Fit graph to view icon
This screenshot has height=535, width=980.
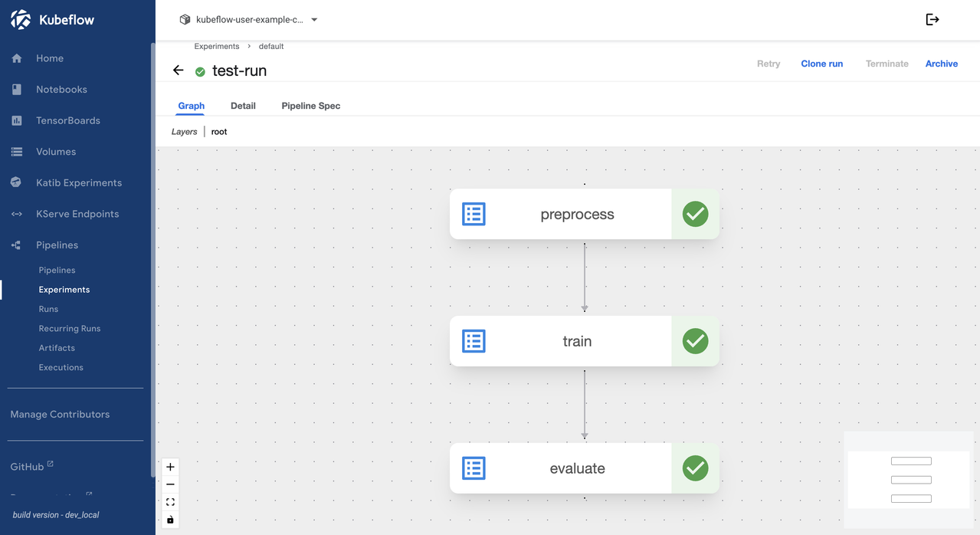click(170, 502)
